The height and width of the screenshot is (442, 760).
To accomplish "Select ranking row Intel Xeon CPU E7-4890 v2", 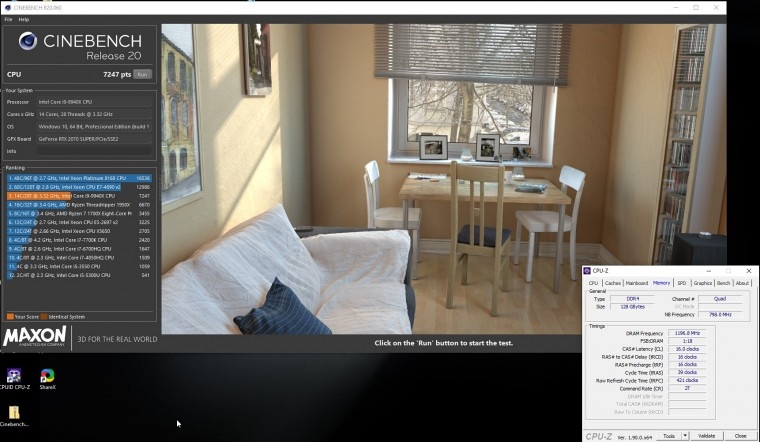I will point(79,187).
